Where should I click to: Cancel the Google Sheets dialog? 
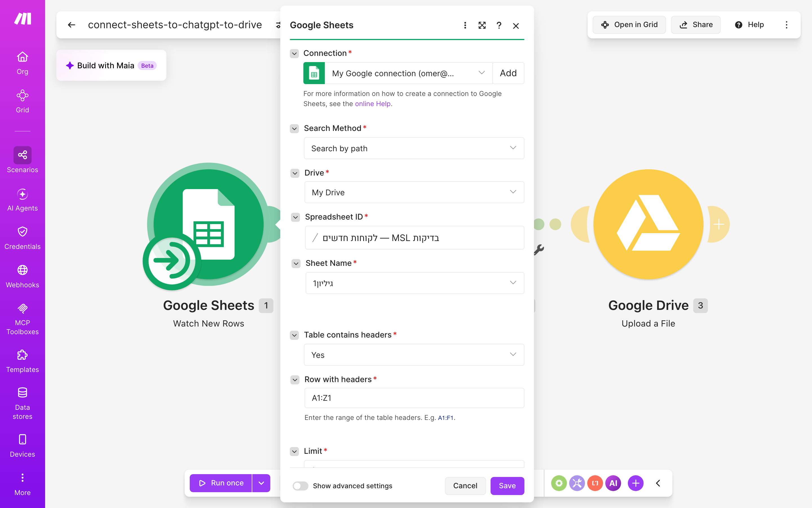click(465, 486)
